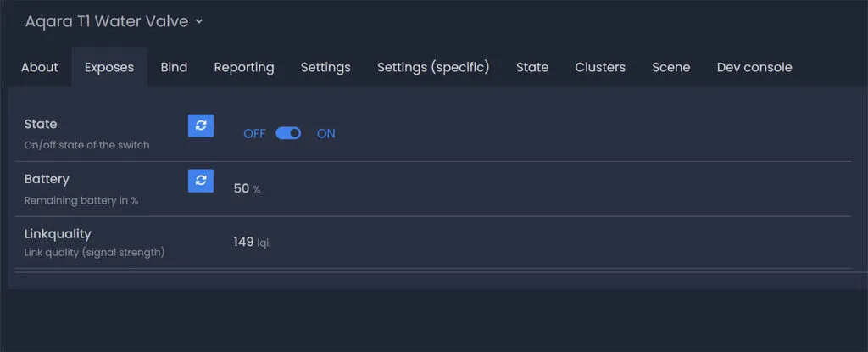Open the Clusters tab

[x=600, y=67]
